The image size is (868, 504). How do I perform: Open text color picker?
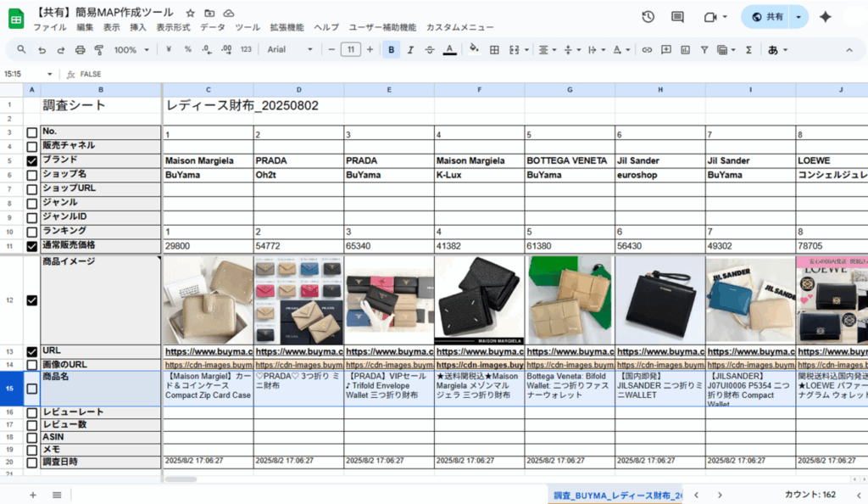[x=449, y=50]
